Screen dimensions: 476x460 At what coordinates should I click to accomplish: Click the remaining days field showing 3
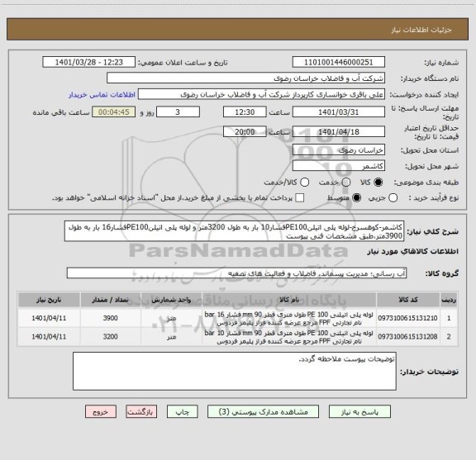(x=178, y=112)
